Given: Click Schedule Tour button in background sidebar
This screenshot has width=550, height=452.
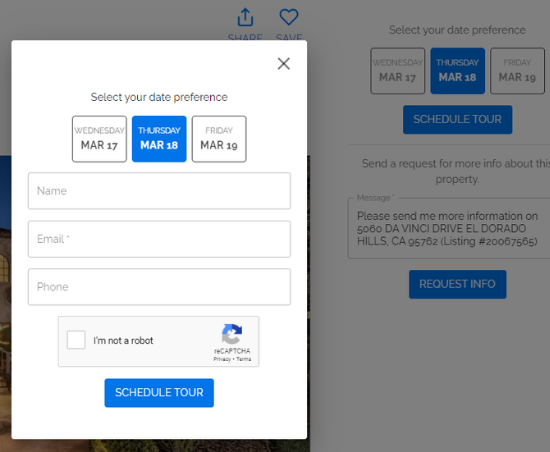Looking at the screenshot, I should (457, 120).
